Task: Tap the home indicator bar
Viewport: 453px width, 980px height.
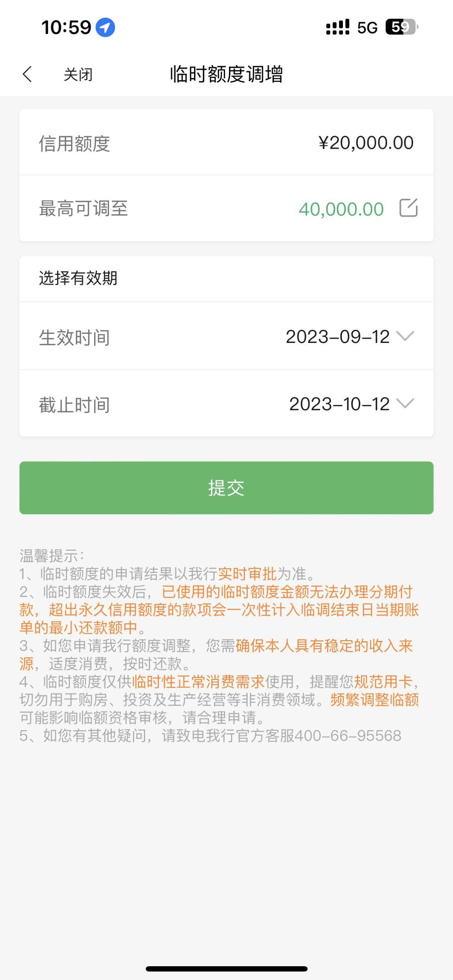Action: (x=226, y=969)
